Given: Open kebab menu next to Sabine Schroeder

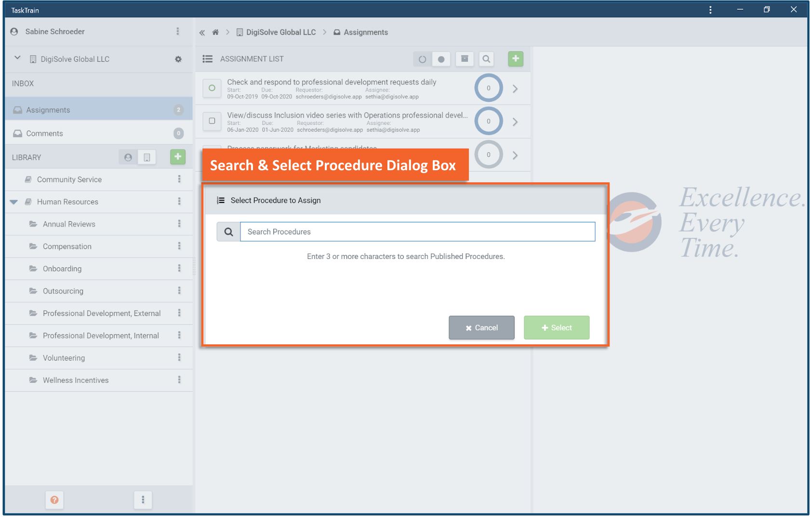Looking at the screenshot, I should pos(178,31).
